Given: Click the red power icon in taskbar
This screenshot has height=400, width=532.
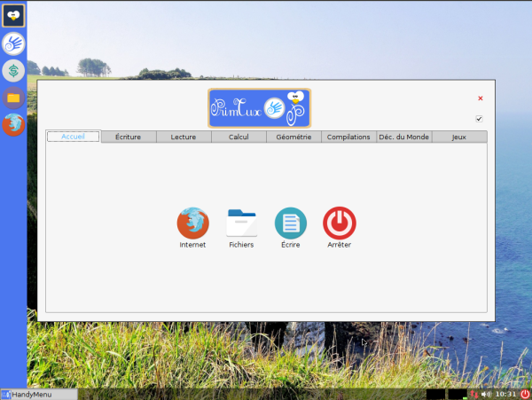Looking at the screenshot, I should tap(525, 394).
